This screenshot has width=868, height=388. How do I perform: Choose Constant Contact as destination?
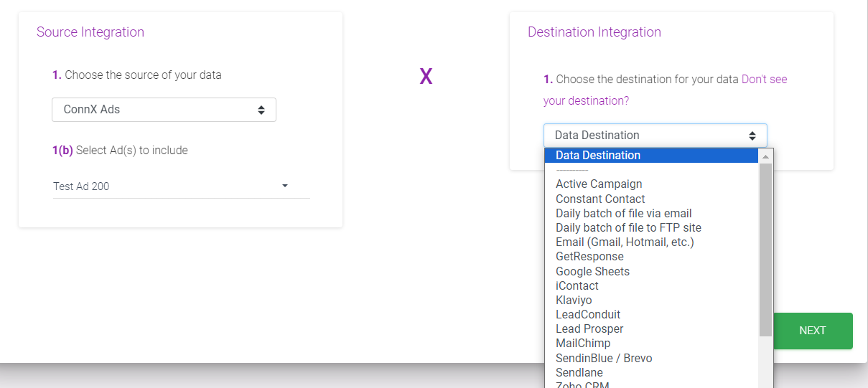(600, 199)
